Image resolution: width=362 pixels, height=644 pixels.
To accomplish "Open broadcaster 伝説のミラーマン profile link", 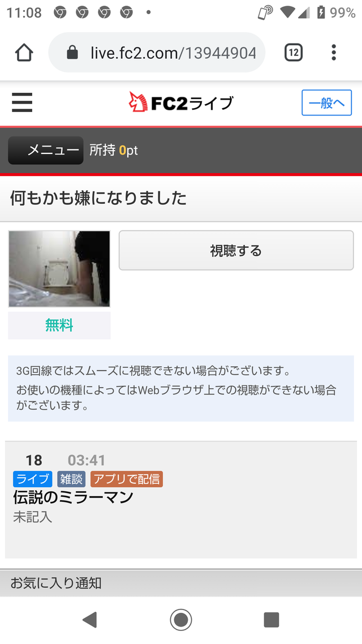I will point(74,497).
